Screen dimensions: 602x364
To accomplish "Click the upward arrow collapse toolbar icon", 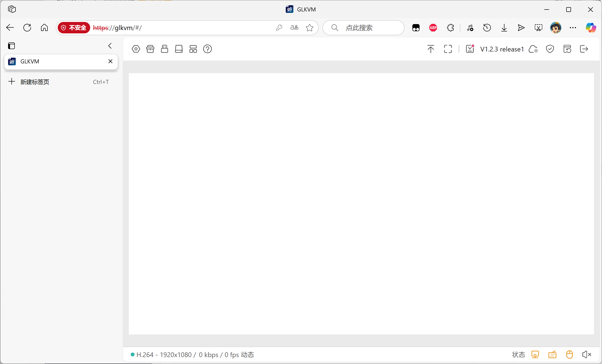I will click(x=431, y=49).
